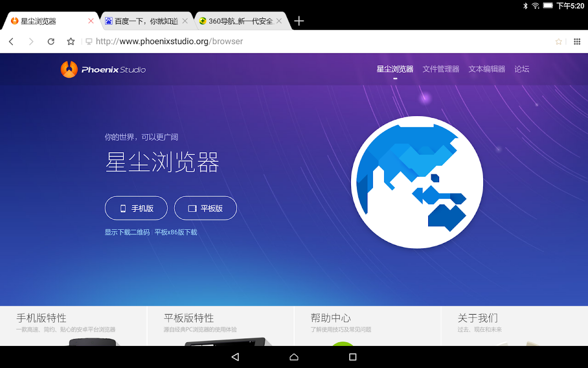Open the 帮助中心 section
This screenshot has width=588, height=368.
(x=367, y=326)
